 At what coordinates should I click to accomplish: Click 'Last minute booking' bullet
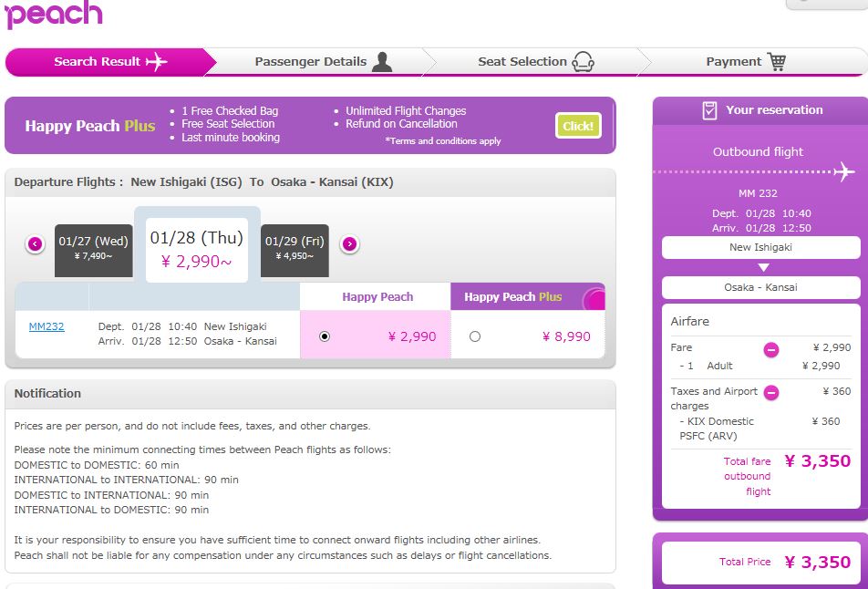[x=231, y=138]
